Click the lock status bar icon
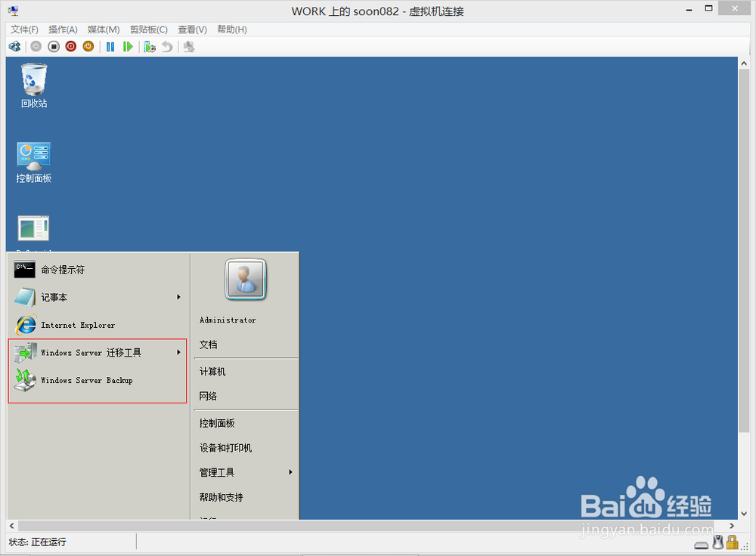This screenshot has width=756, height=556. (733, 542)
